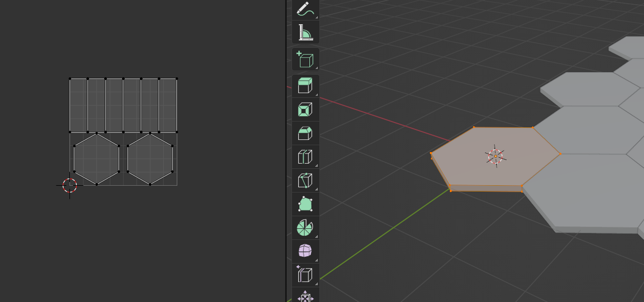Select the right hexagon UV island
The image size is (644, 302).
pyautogui.click(x=150, y=159)
